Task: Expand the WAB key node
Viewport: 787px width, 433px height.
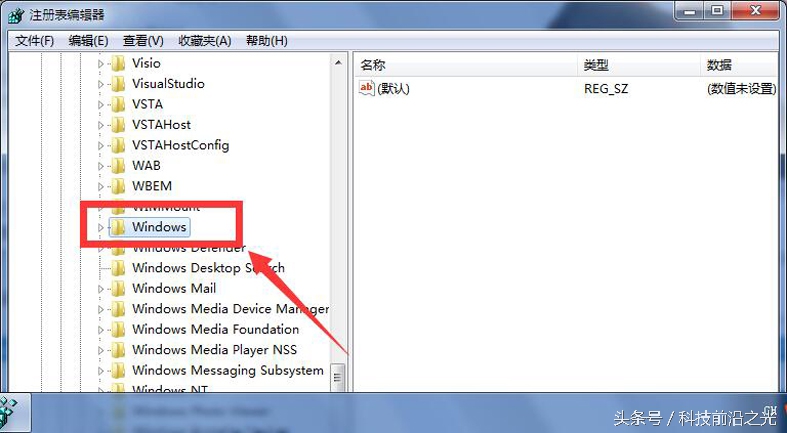Action: tap(100, 166)
